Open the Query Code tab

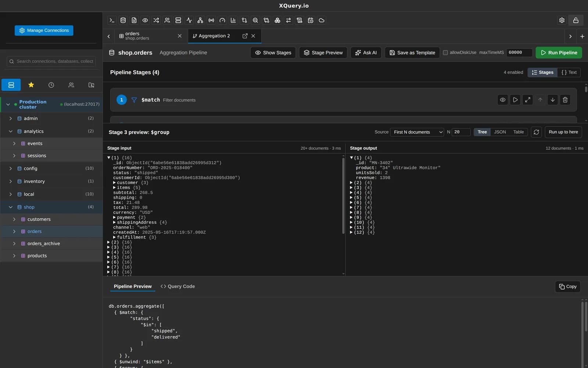(x=178, y=286)
